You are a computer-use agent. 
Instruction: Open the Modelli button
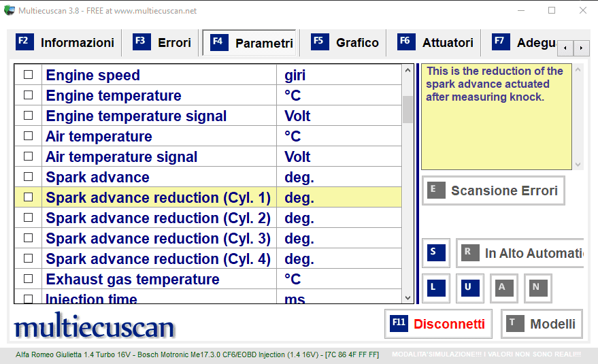(x=542, y=324)
